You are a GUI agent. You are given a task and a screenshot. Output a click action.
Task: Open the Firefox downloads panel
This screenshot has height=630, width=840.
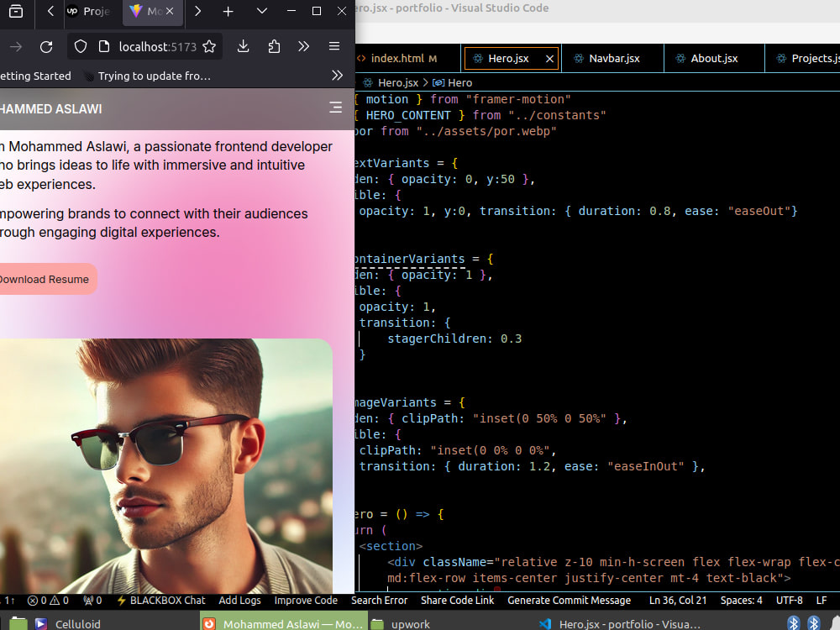click(x=244, y=46)
